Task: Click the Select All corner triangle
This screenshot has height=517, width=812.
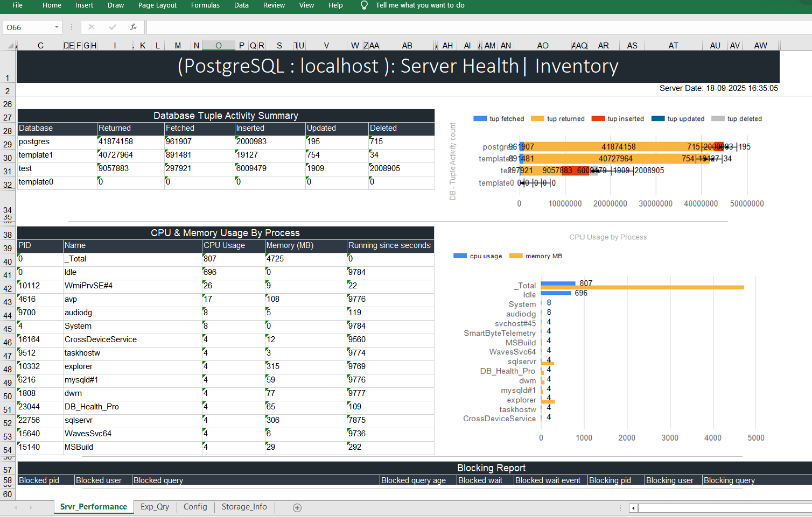Action: click(10, 46)
